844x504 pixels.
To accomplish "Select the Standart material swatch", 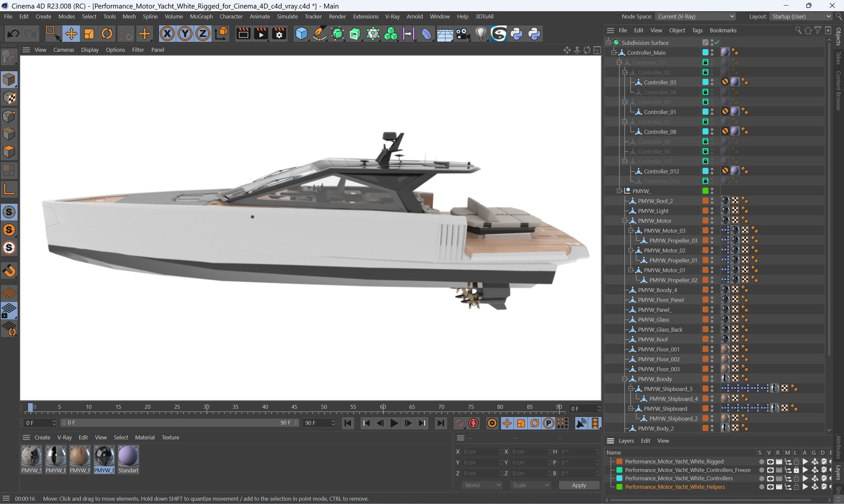I will click(x=128, y=460).
